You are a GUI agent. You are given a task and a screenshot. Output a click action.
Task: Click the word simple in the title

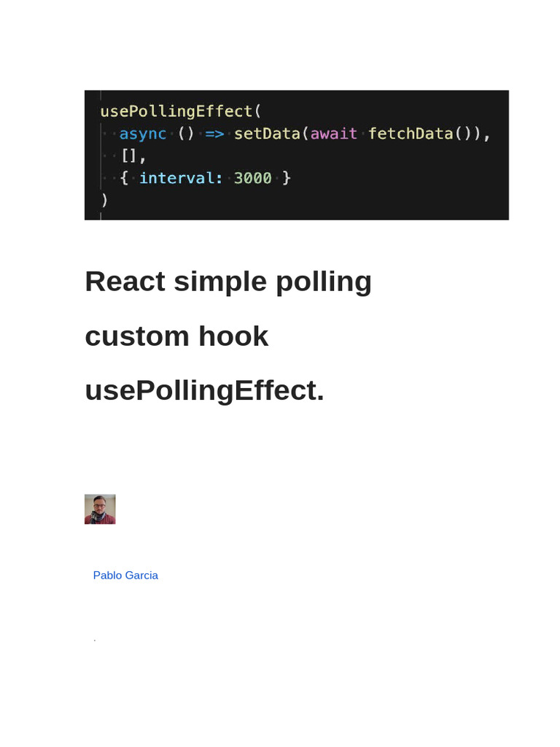coord(220,282)
